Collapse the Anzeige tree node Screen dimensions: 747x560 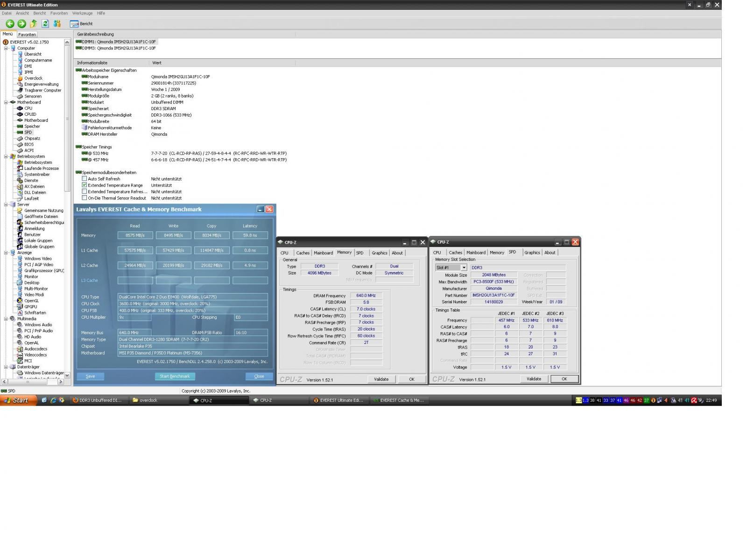6,252
